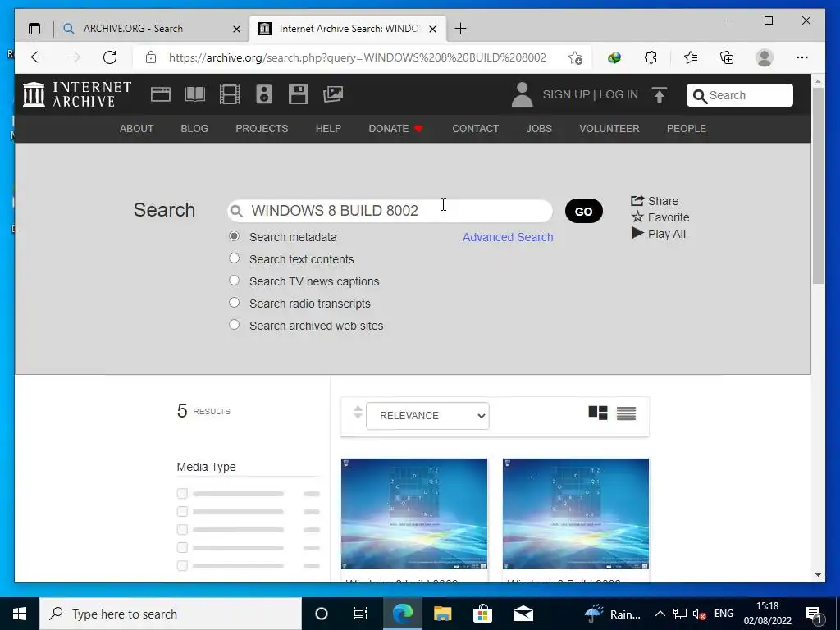Select Search radio transcripts option

coord(234,302)
